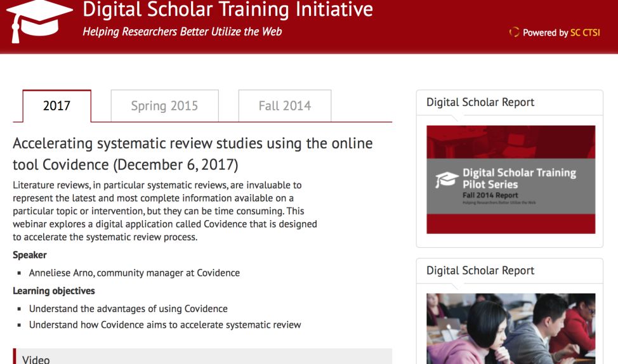The height and width of the screenshot is (364, 618).
Task: Open the Fall 2014 Report pilot series thumbnail
Action: coord(511,179)
